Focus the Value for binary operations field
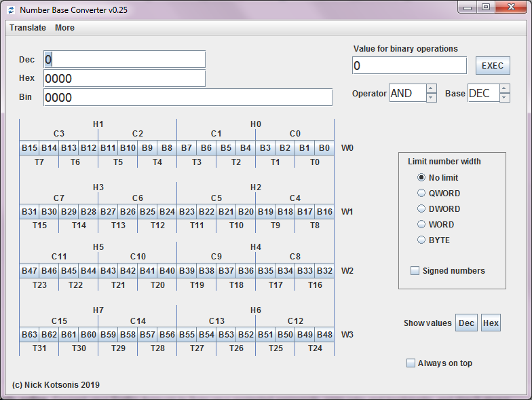 409,66
